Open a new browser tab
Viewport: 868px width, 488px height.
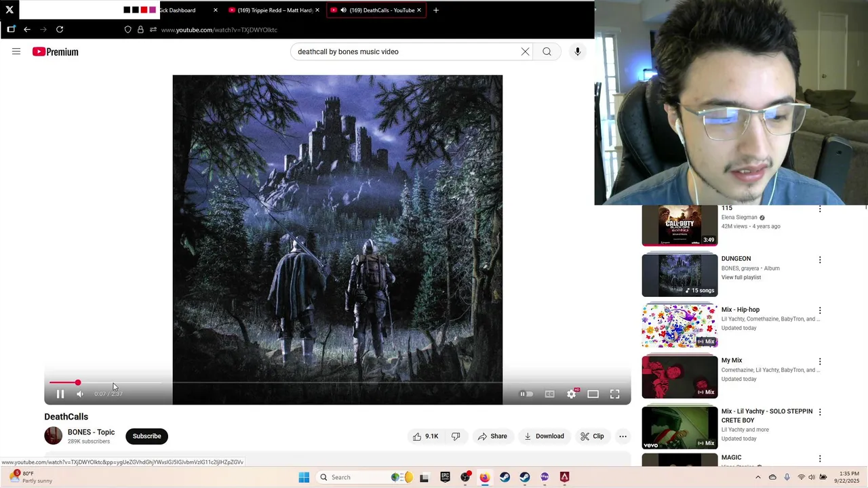(x=436, y=10)
